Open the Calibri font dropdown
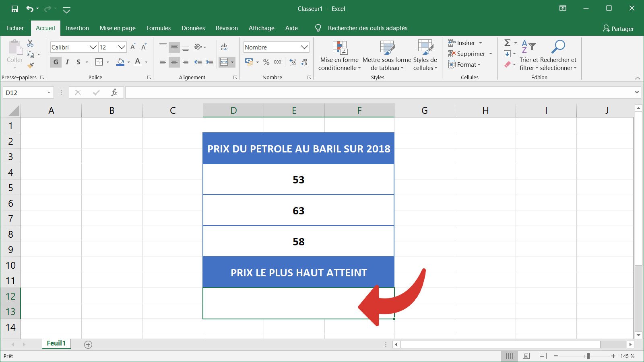This screenshot has width=644, height=362. point(93,47)
